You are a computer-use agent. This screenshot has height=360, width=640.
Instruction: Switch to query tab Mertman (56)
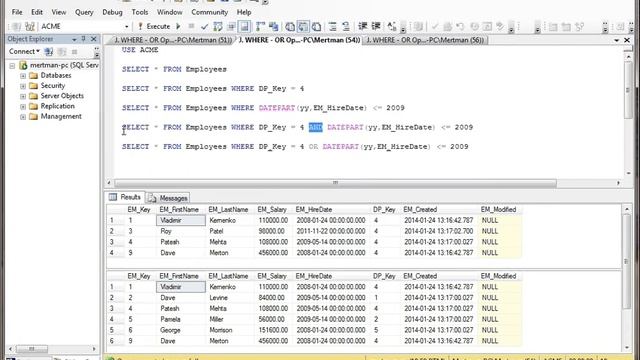point(424,40)
